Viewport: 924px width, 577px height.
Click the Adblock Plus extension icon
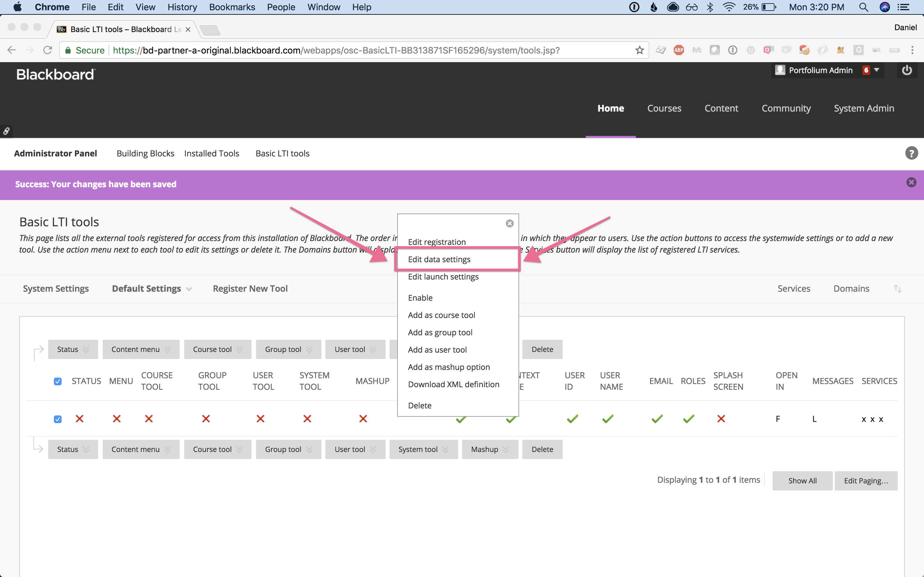[x=679, y=50]
